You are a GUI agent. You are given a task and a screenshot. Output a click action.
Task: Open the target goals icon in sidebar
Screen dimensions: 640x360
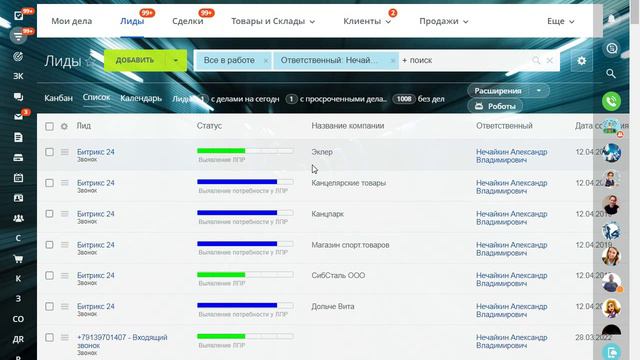pyautogui.click(x=18, y=56)
